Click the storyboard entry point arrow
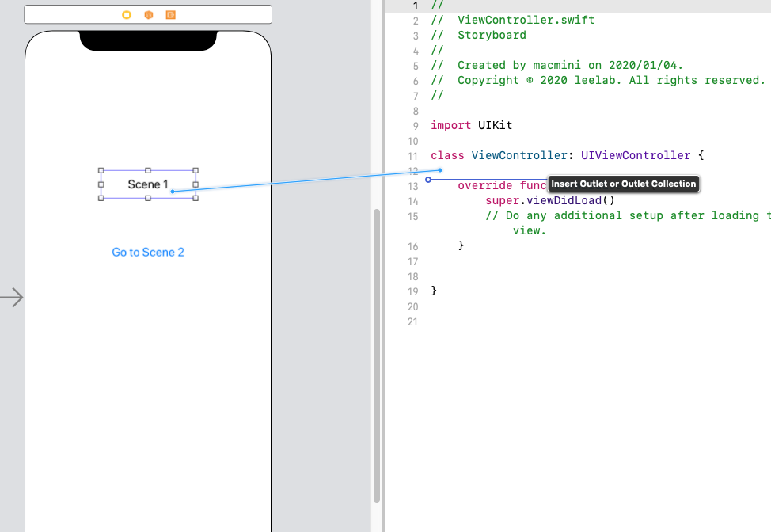 click(x=12, y=298)
